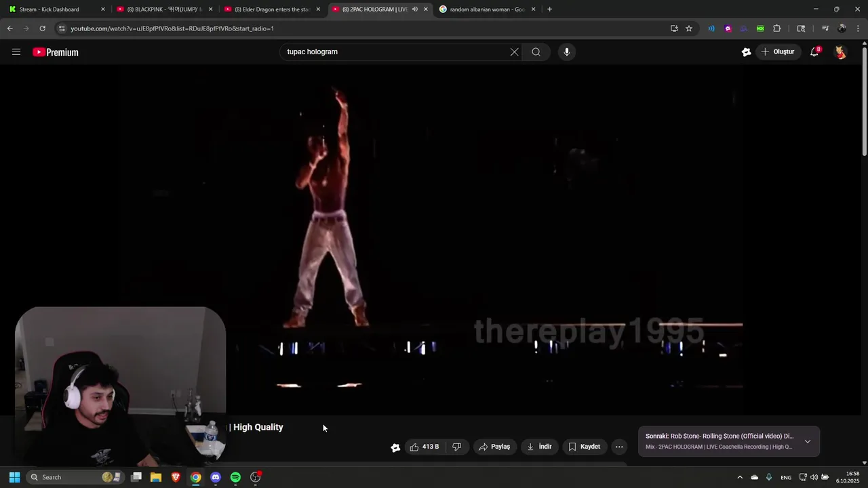This screenshot has width=868, height=488.
Task: Open YouTube notifications bell
Action: pos(815,52)
